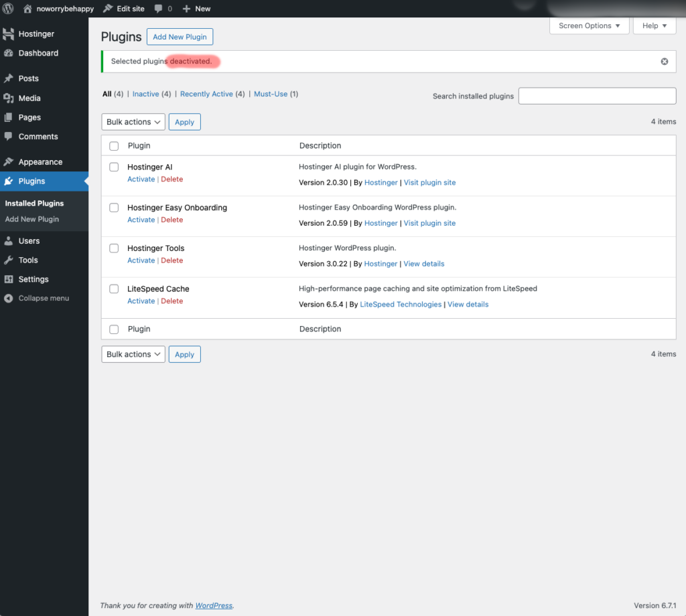
Task: Visit plugin site for Hostinger AI
Action: [x=429, y=182]
